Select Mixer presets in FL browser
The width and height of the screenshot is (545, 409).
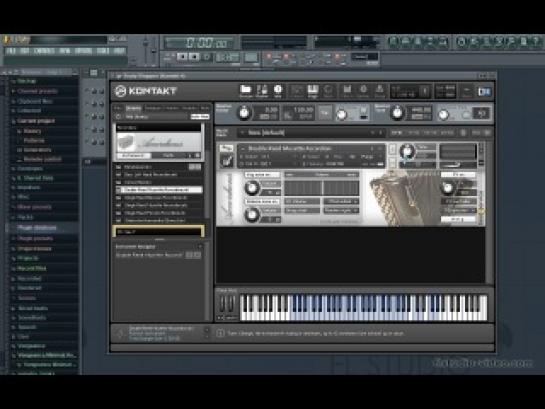pyautogui.click(x=34, y=207)
